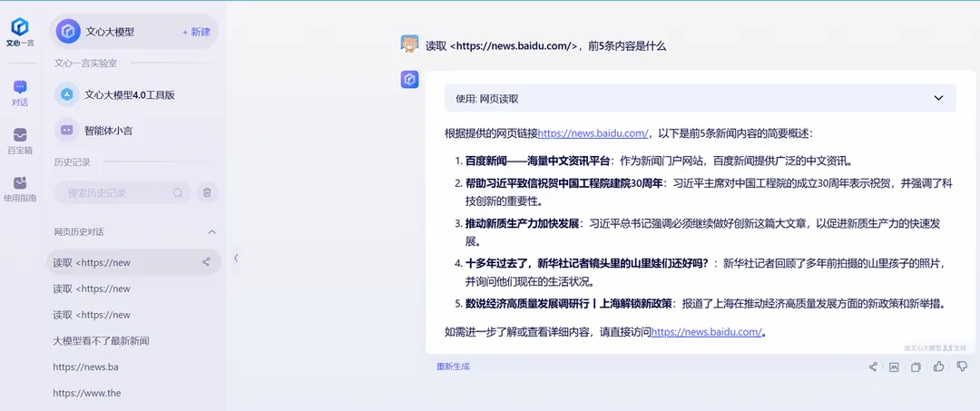Screen dimensions: 980x411
Task: Select 智能体小言 agent
Action: point(114,130)
